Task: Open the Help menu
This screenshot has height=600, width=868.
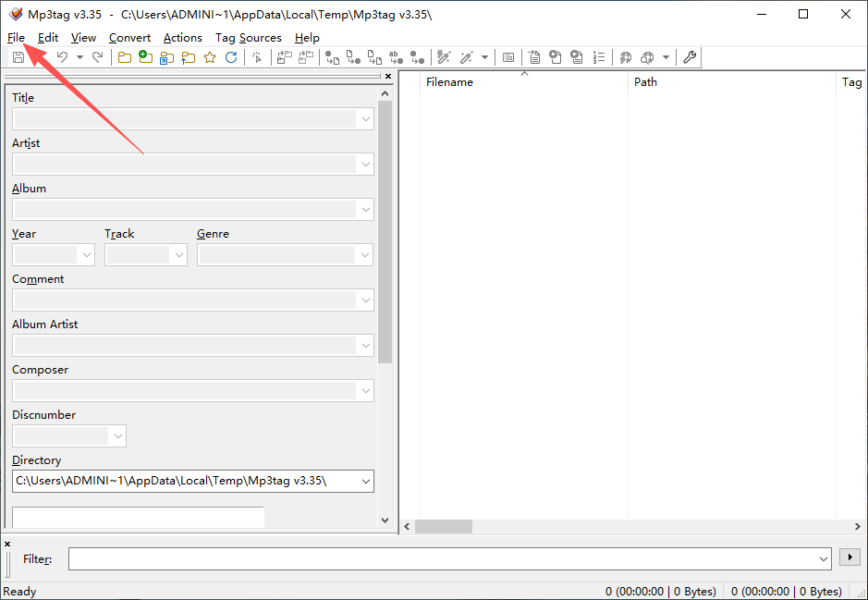Action: [307, 38]
